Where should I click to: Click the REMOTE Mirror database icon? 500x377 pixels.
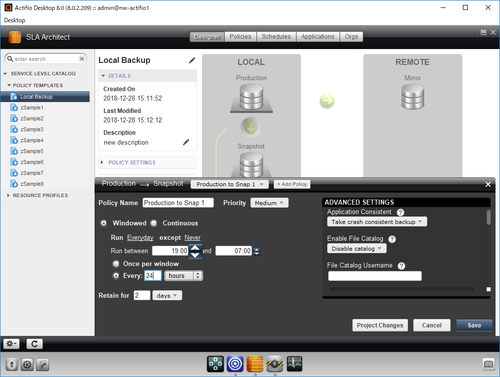point(413,97)
